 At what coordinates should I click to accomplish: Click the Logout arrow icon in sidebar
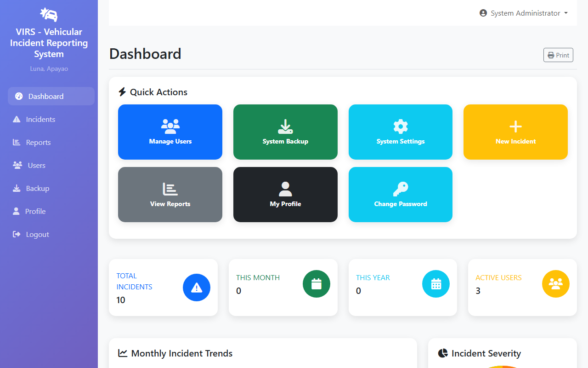[17, 234]
